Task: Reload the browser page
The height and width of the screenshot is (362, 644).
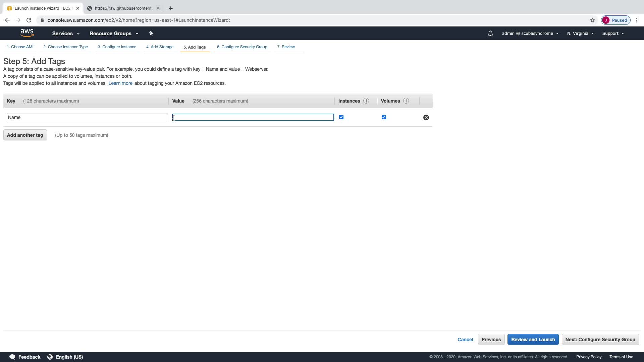Action: coord(29,20)
